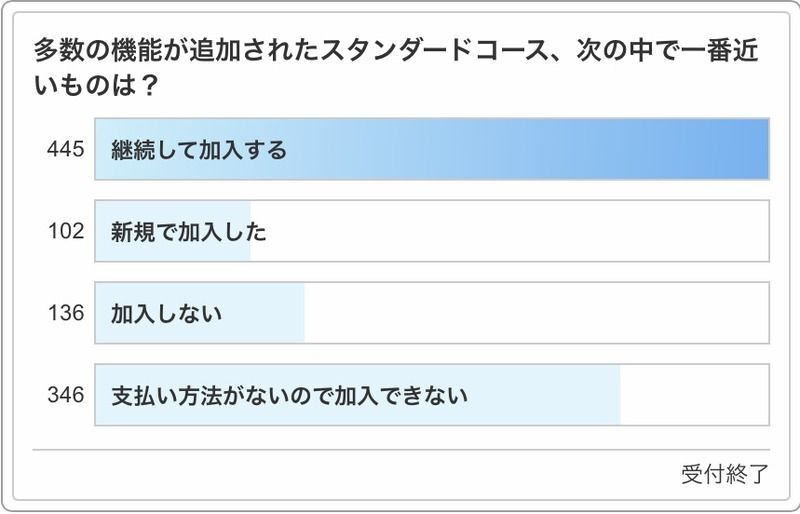
Task: Click the middle of the 継続して加入する bar
Action: [x=432, y=150]
